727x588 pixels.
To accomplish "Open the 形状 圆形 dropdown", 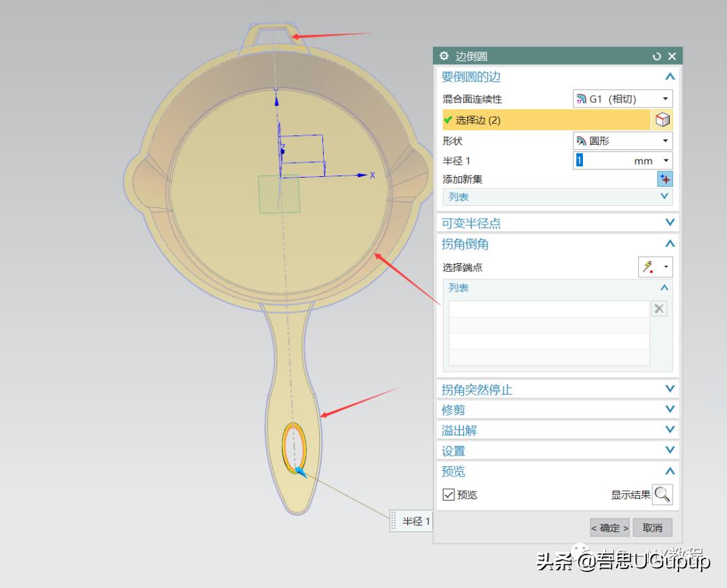I will click(x=623, y=141).
